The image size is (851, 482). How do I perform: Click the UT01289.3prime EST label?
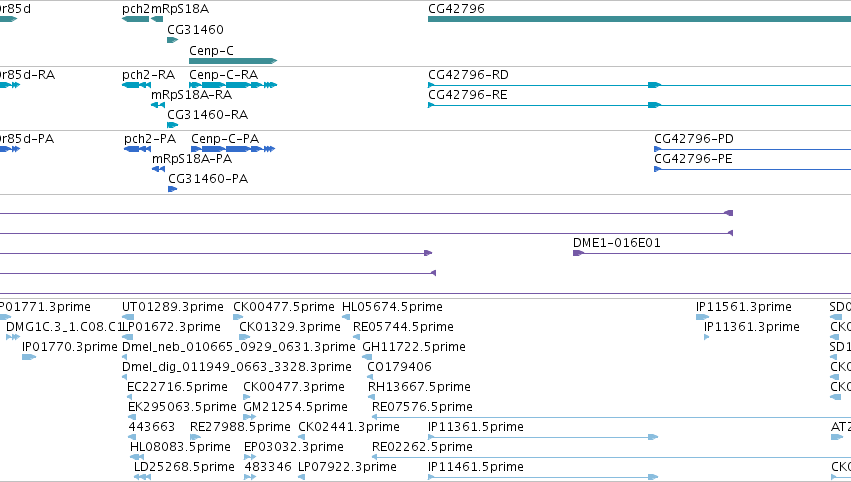pyautogui.click(x=173, y=307)
